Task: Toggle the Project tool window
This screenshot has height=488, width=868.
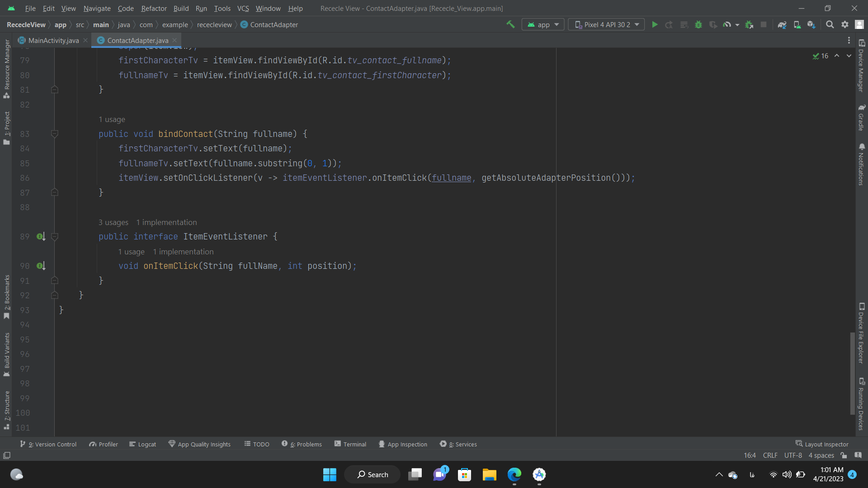Action: click(6, 128)
